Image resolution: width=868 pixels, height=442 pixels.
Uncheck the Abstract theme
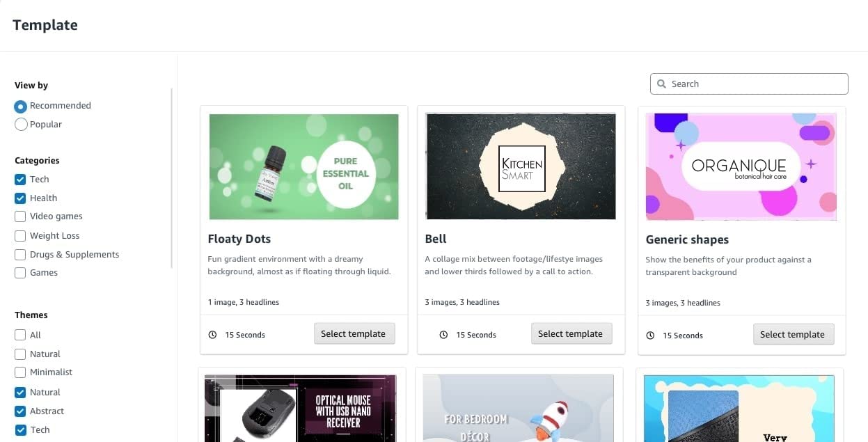[x=19, y=411]
